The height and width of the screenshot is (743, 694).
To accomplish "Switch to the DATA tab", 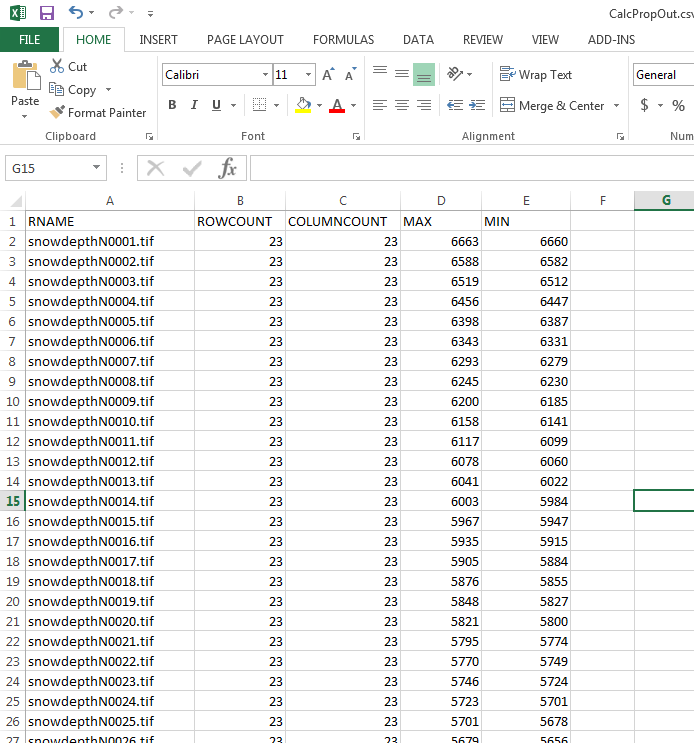I will (418, 40).
